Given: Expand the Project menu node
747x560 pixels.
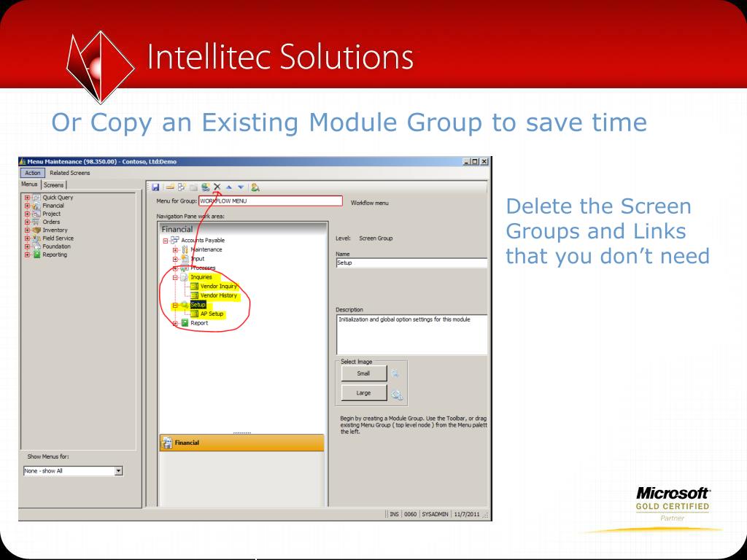Looking at the screenshot, I should pyautogui.click(x=27, y=214).
